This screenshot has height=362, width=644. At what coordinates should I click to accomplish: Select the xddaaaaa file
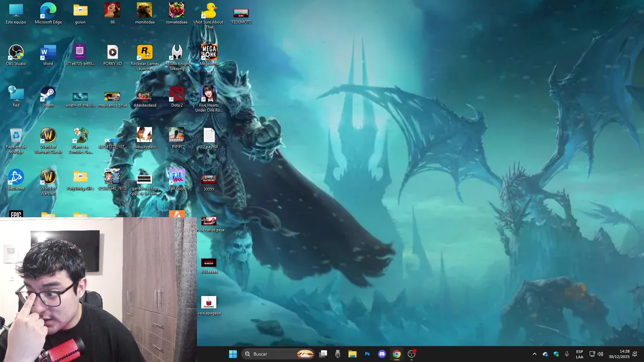click(x=209, y=265)
